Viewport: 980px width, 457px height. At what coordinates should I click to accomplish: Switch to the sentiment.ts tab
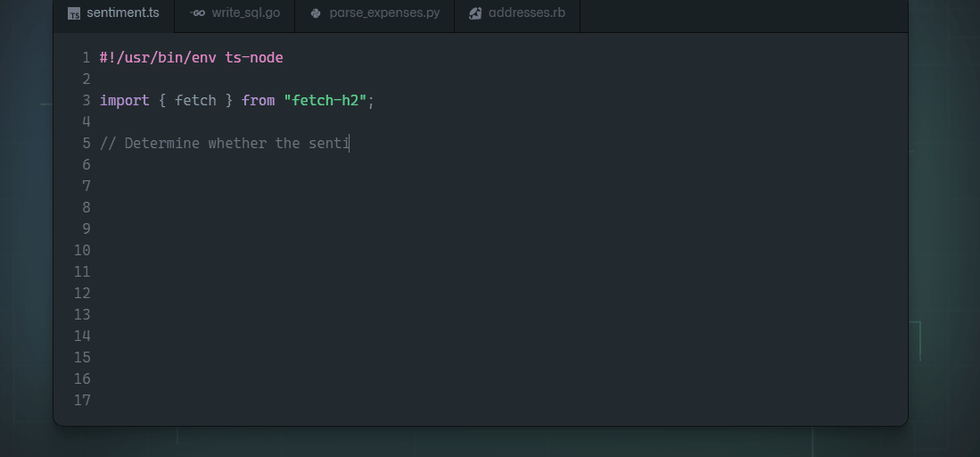tap(122, 13)
